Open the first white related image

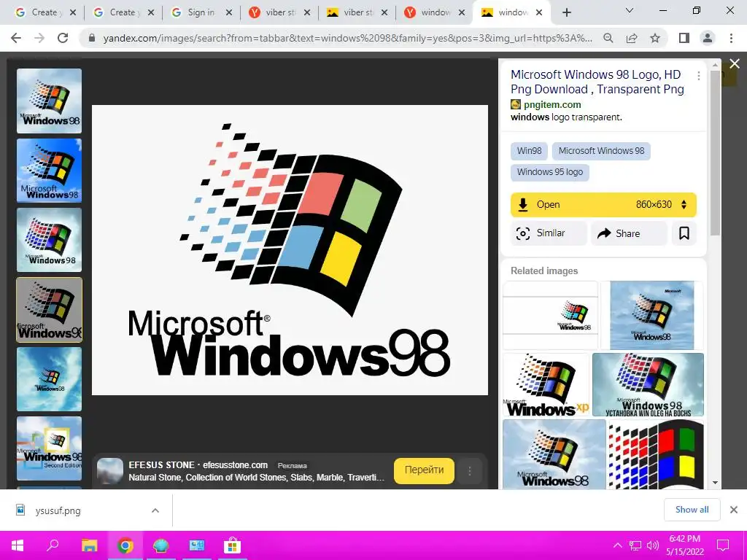(x=550, y=315)
